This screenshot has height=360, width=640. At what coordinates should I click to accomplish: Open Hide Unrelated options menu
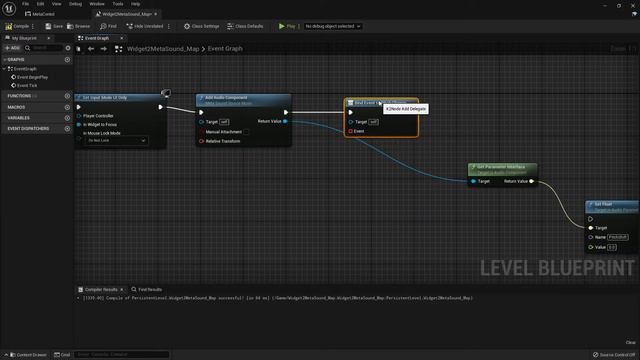169,26
